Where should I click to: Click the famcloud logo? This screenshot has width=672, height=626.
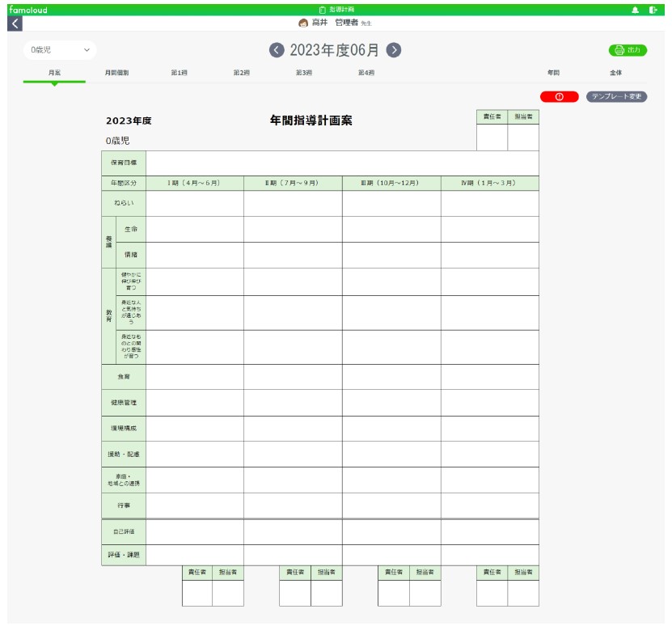pos(28,10)
